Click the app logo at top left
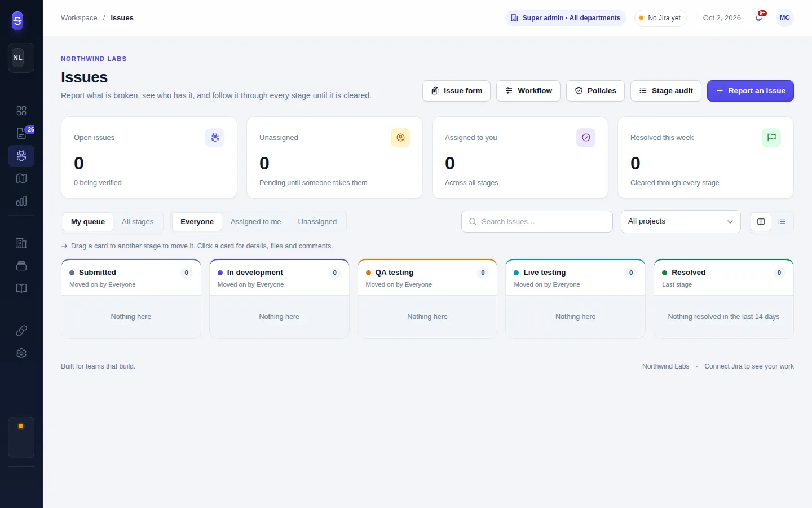Screen dimensions: 812x508 pos(17,21)
